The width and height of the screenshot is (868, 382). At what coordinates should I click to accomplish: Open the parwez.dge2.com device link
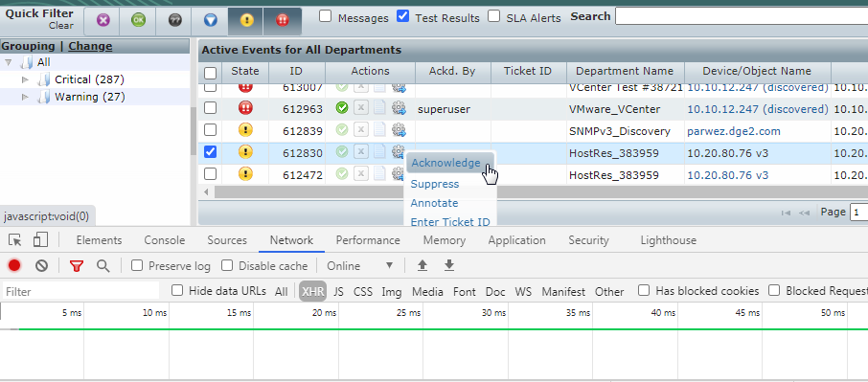tap(734, 131)
